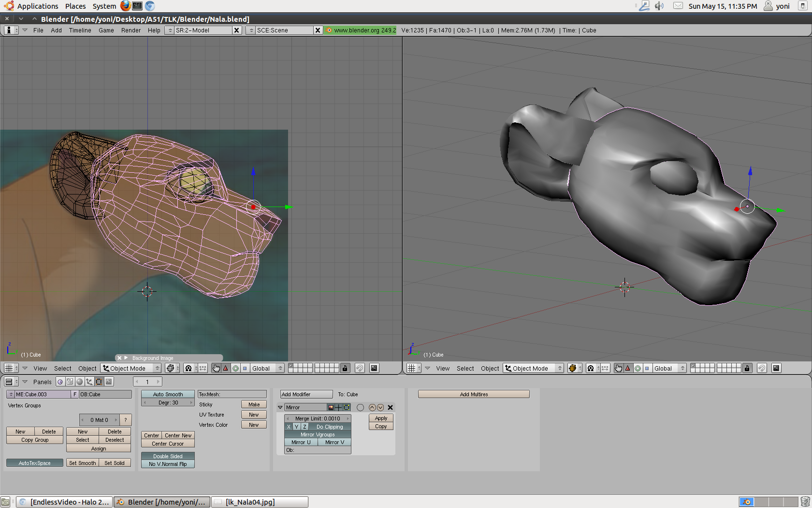The width and height of the screenshot is (812, 508).
Task: Enable the Y axis in the Mirror modifier
Action: click(297, 427)
